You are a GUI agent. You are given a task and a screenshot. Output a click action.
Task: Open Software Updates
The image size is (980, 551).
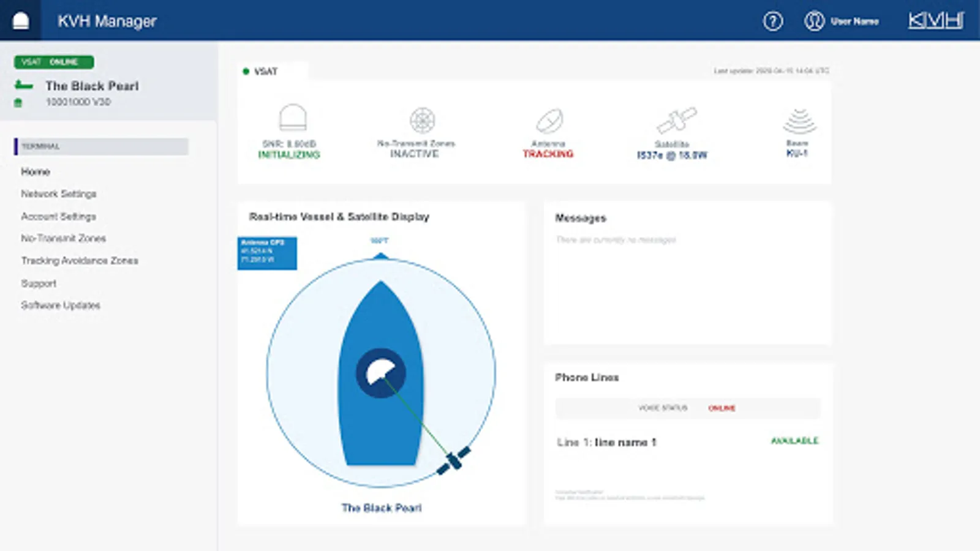(x=61, y=305)
